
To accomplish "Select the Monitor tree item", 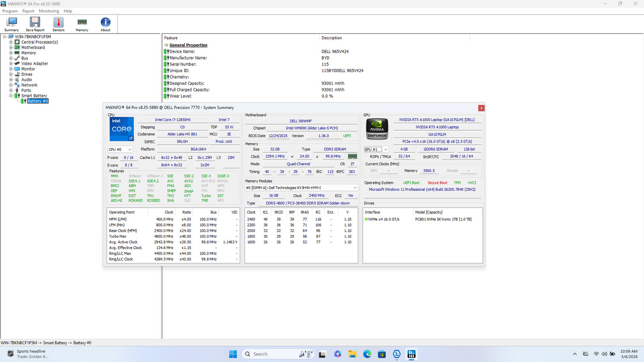I will tap(28, 69).
